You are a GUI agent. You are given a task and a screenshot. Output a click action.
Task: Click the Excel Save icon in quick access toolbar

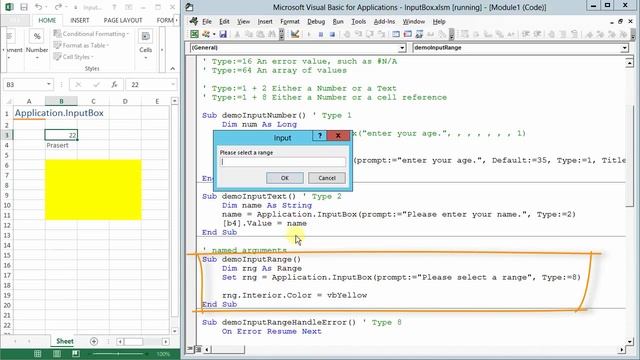coord(24,7)
